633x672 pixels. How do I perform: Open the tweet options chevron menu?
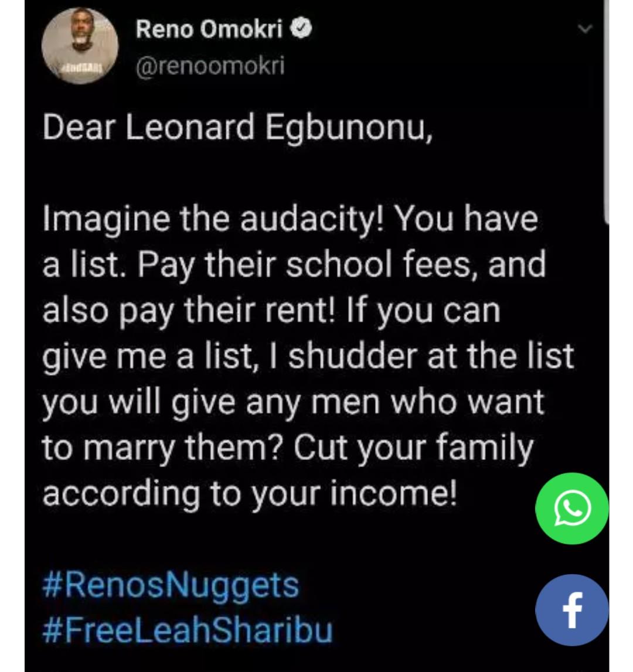(584, 29)
